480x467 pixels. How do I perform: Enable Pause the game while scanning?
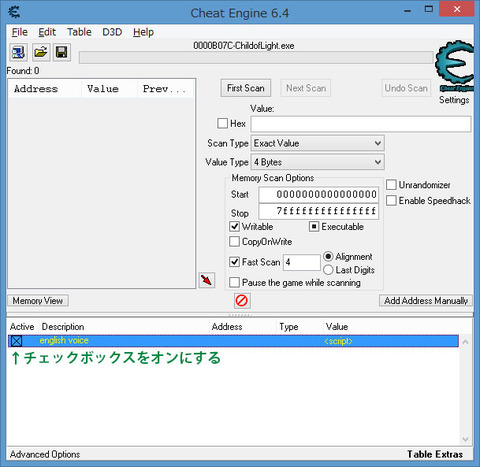click(x=234, y=282)
